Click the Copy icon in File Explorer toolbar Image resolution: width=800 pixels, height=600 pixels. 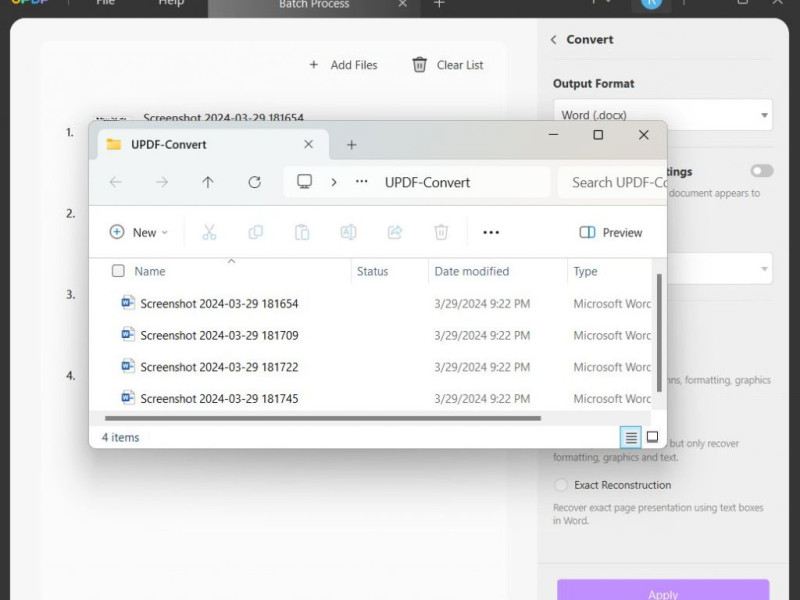point(256,232)
